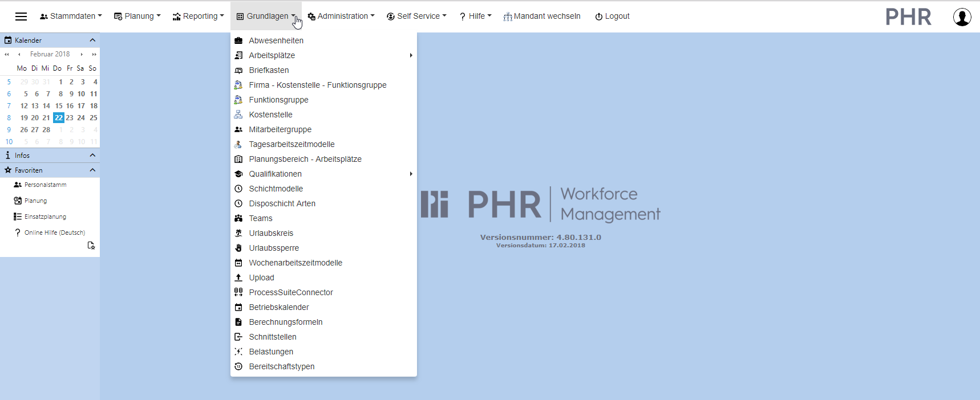Viewport: 980px width, 400px height.
Task: Click the PHR logo in header
Action: pos(909,17)
